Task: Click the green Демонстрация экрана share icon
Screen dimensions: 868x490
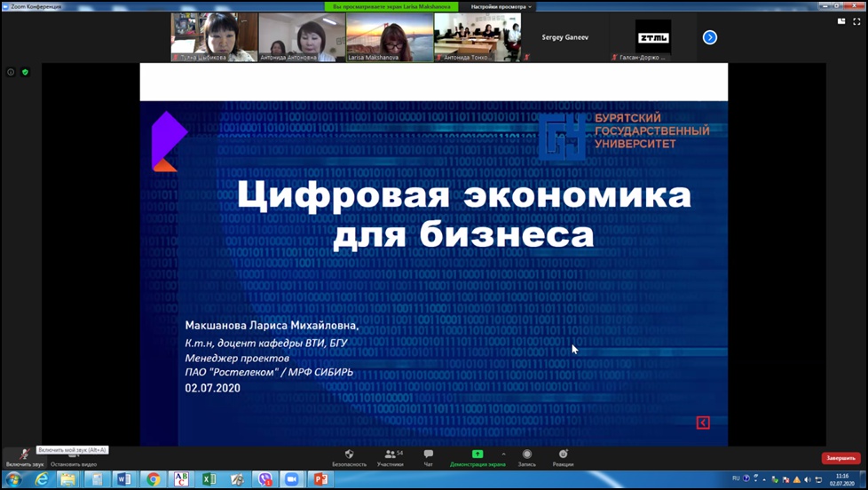Action: point(477,454)
